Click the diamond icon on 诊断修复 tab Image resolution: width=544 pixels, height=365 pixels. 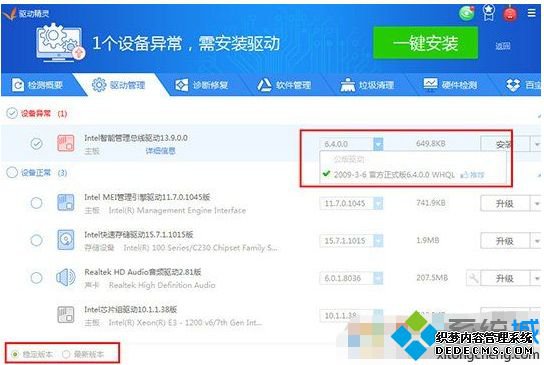pyautogui.click(x=181, y=85)
